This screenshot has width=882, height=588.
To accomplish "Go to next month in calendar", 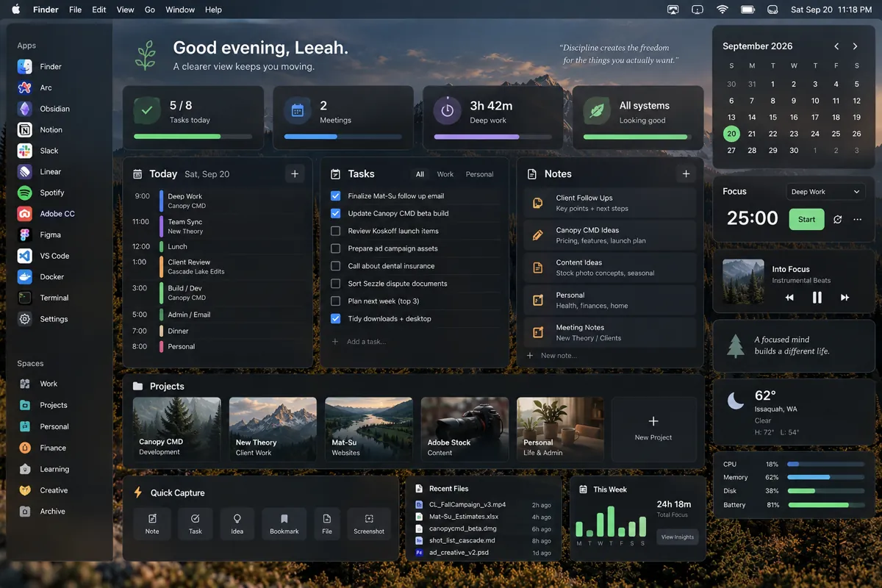I will pos(855,46).
